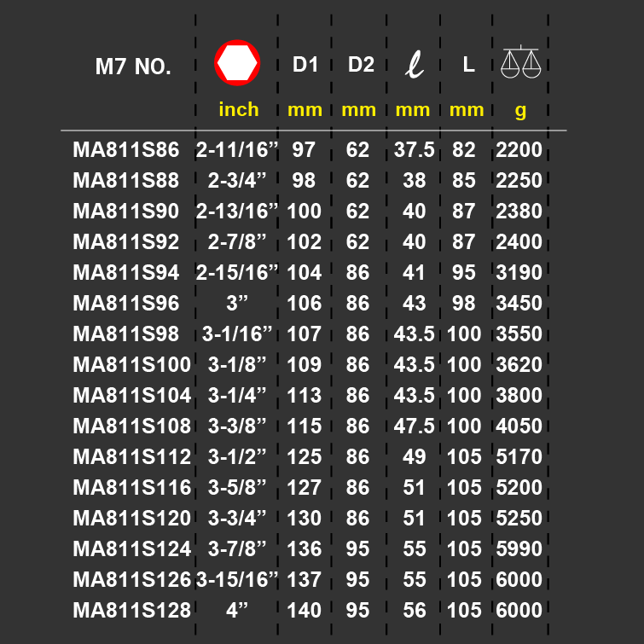Click the 2-13/16” size value

[x=237, y=211]
